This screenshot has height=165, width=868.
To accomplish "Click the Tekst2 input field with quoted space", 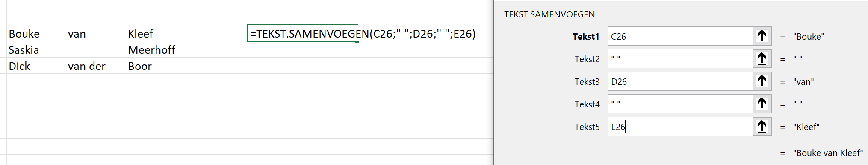I will coord(680,59).
